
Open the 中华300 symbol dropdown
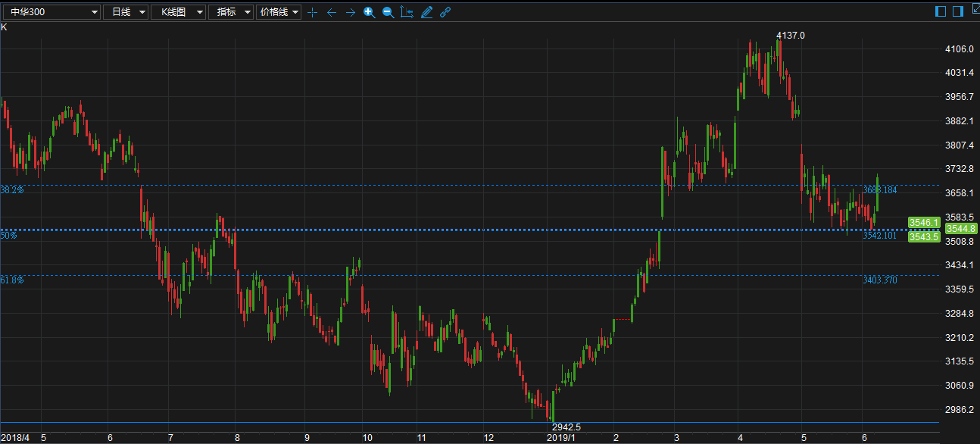pyautogui.click(x=51, y=12)
